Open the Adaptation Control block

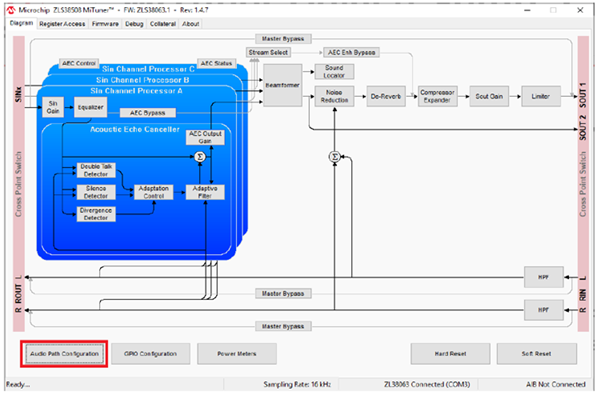(x=154, y=192)
